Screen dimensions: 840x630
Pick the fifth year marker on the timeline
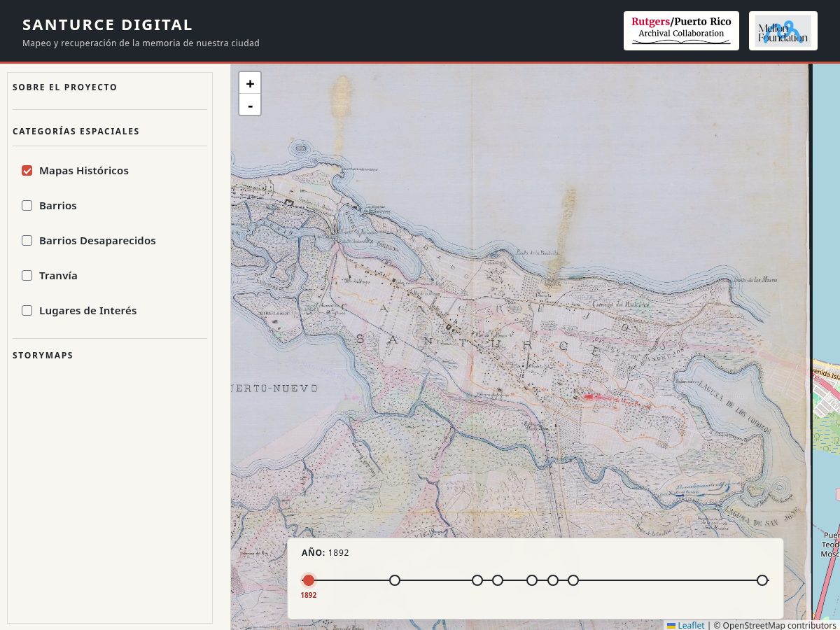(x=532, y=580)
